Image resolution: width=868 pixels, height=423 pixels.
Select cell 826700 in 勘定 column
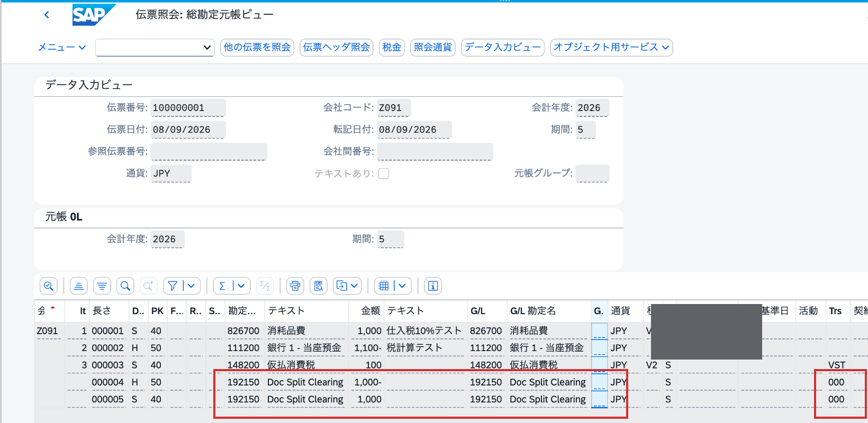pyautogui.click(x=243, y=331)
